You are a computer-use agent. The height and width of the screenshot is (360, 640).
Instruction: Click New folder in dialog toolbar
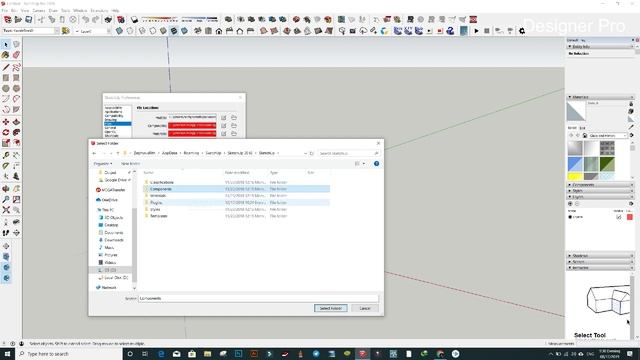point(131,164)
